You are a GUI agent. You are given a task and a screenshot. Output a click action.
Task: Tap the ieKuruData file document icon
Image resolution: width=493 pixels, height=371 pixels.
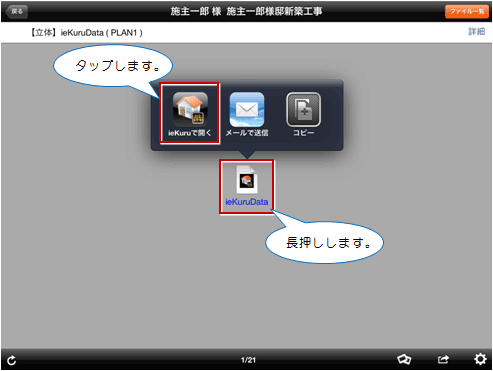[247, 180]
